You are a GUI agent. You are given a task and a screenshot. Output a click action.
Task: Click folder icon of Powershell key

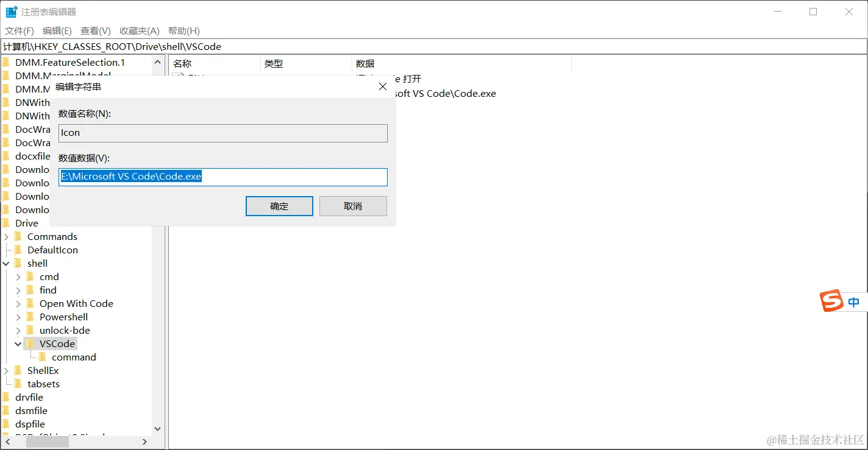pyautogui.click(x=30, y=317)
